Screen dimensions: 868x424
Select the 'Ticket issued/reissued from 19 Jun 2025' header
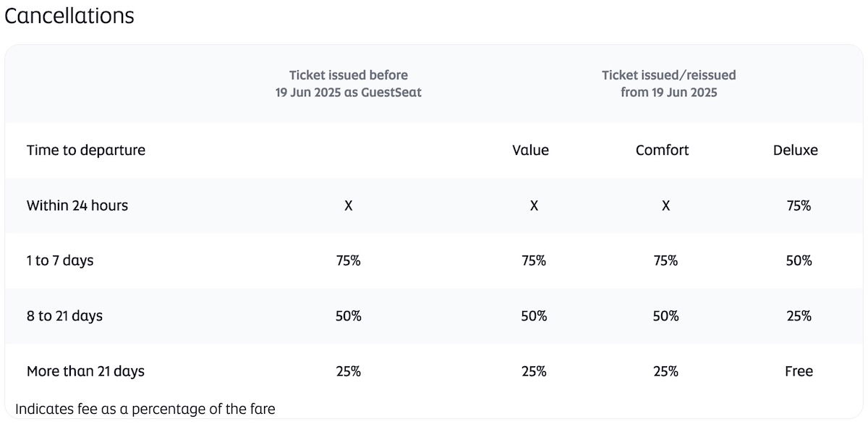668,84
